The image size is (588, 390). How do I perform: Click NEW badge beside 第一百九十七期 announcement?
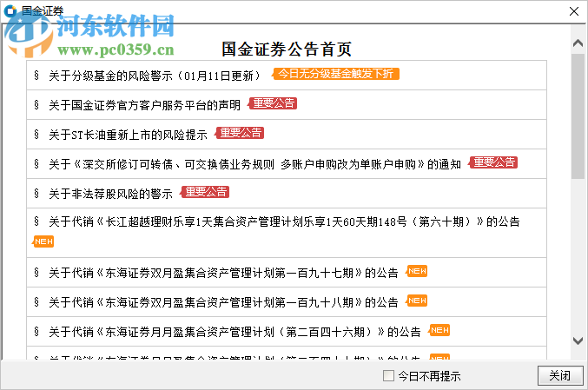(x=417, y=271)
